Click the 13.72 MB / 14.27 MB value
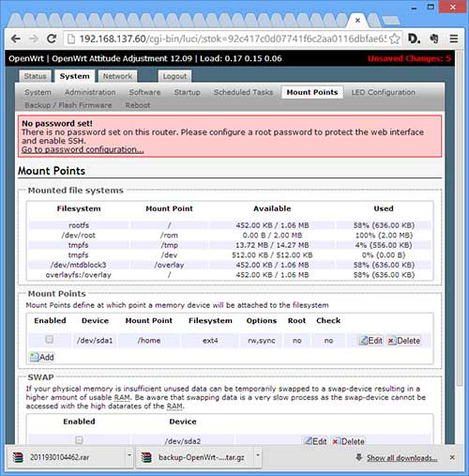 pyautogui.click(x=272, y=245)
